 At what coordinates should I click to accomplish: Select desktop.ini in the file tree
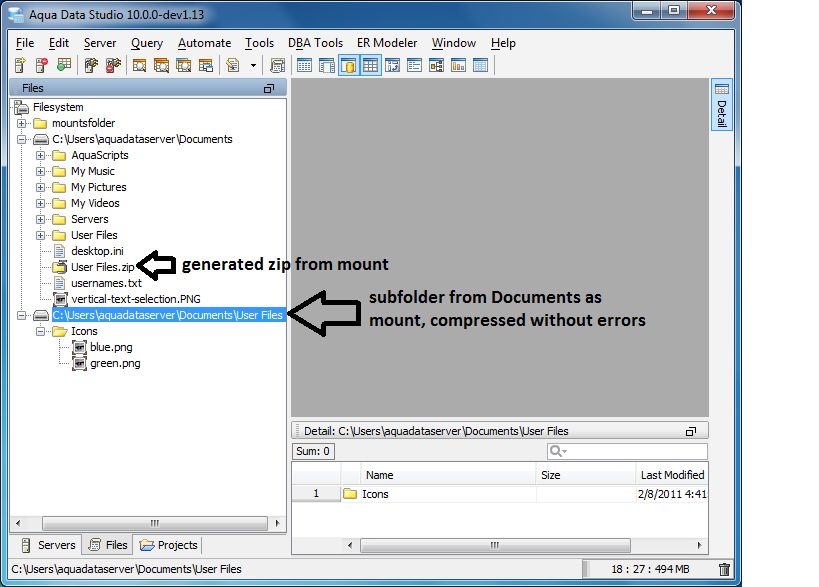(97, 251)
